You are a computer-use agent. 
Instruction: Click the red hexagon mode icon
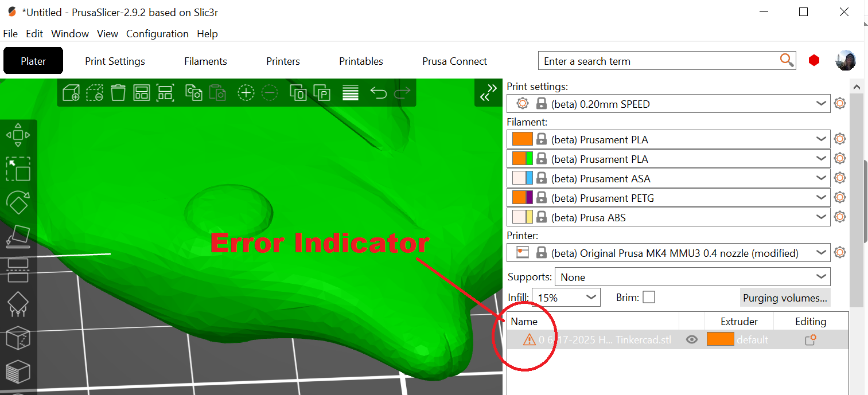pos(813,61)
